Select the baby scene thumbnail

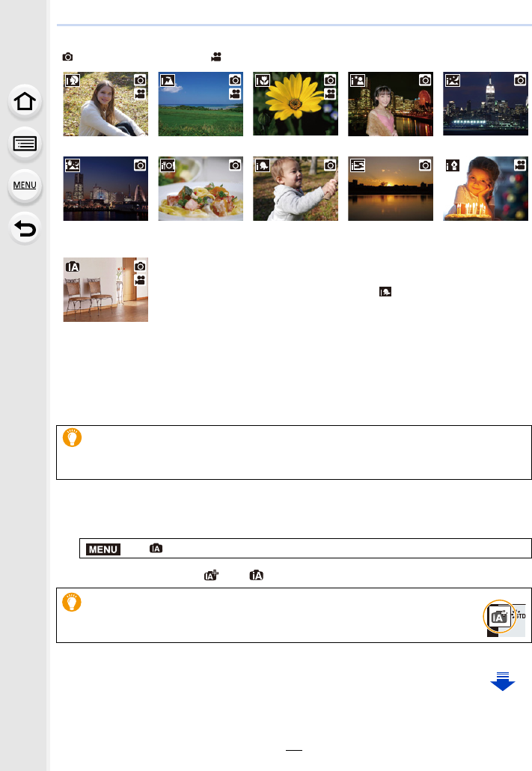(296, 189)
